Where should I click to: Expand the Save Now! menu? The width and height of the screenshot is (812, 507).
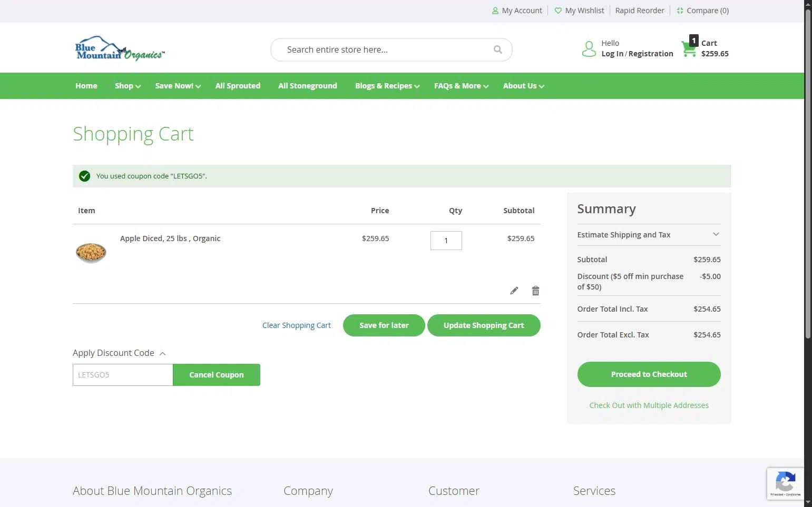point(178,86)
